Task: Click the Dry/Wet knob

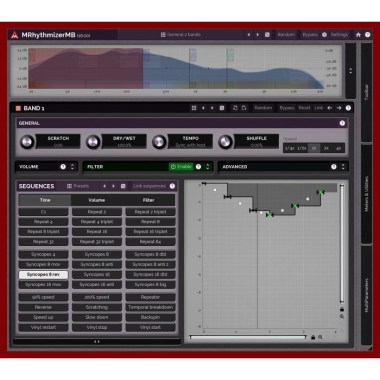Action: 93,142
